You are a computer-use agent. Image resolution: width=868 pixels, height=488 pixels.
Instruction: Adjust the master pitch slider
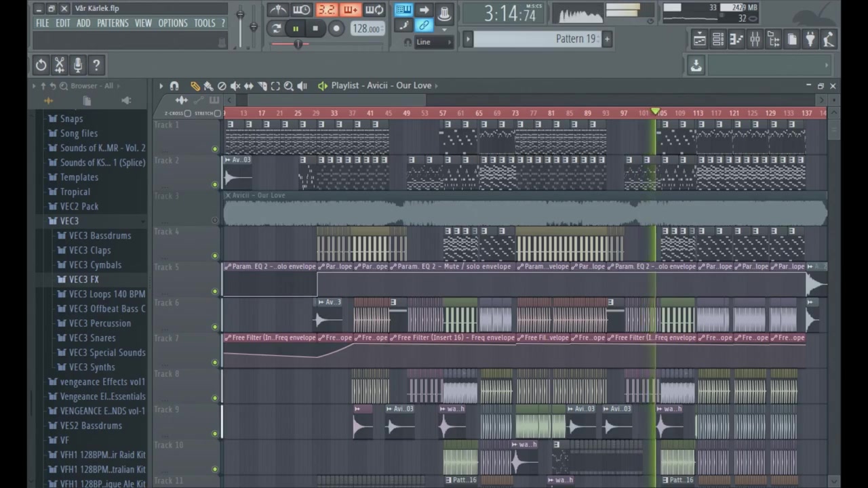click(254, 26)
